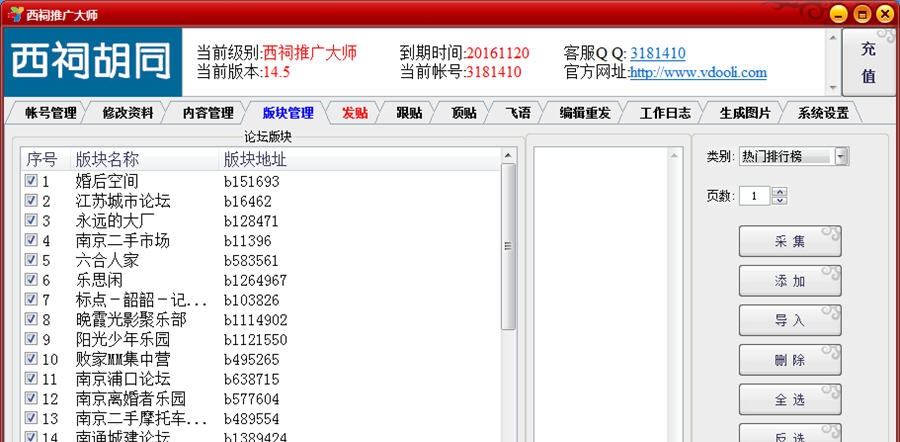Toggle checkbox for 阳光少年乐园
The height and width of the screenshot is (442, 900).
point(31,339)
